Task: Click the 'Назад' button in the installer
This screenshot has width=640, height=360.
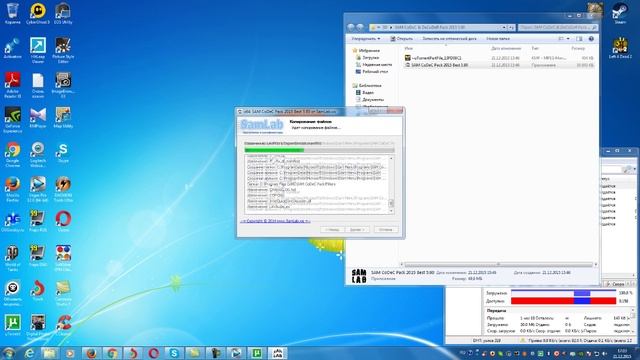Action: tap(332, 229)
